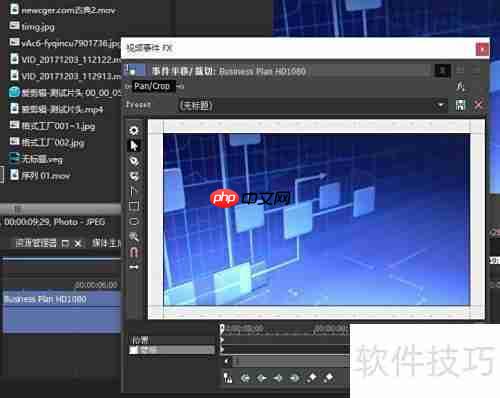
Task: Open the Preset dropdown arrow
Action: coord(441,105)
